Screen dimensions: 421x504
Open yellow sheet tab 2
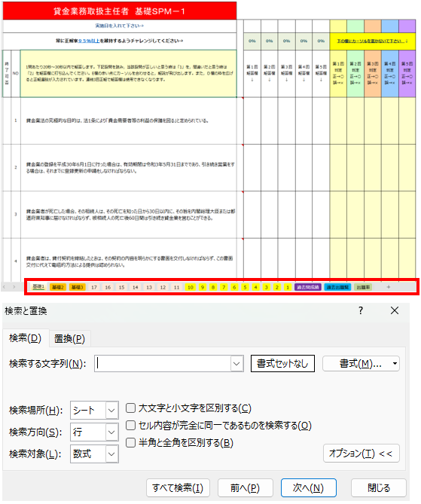276,287
